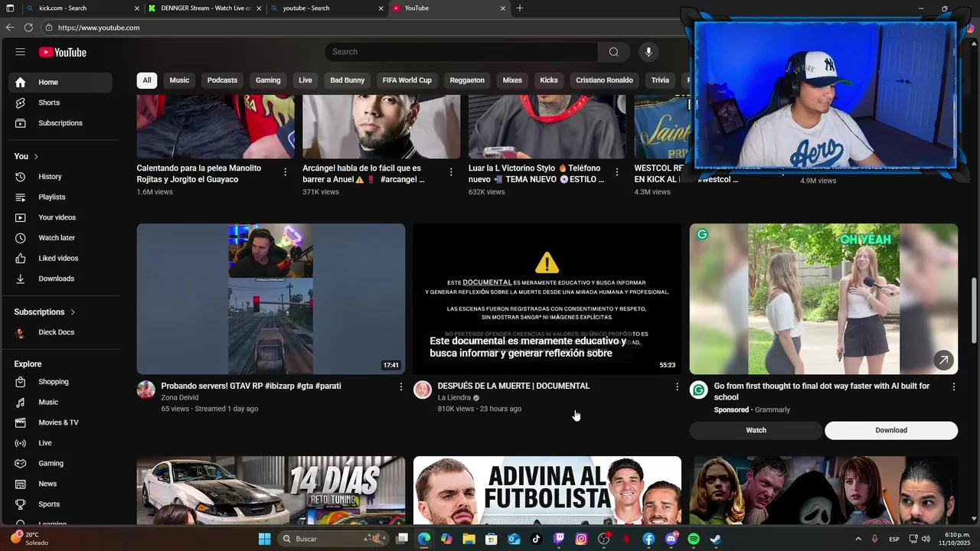This screenshot has height=551, width=980.
Task: Open the Windows Start menu
Action: [x=264, y=539]
